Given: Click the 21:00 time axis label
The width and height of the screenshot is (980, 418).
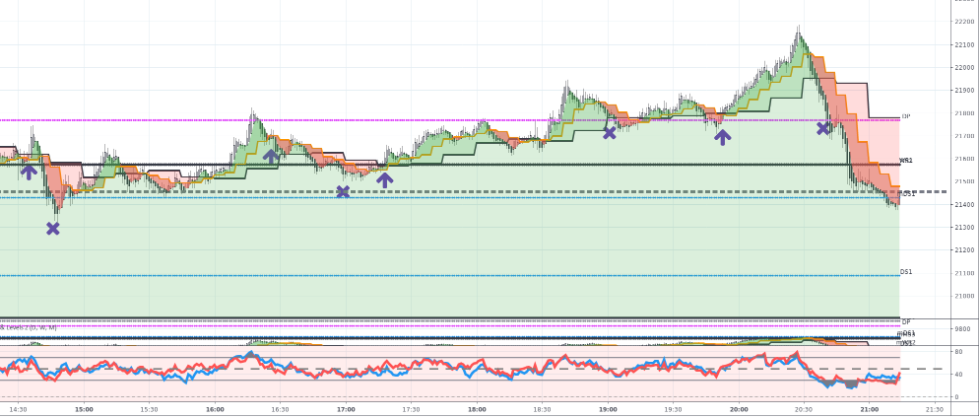Looking at the screenshot, I should tap(869, 410).
